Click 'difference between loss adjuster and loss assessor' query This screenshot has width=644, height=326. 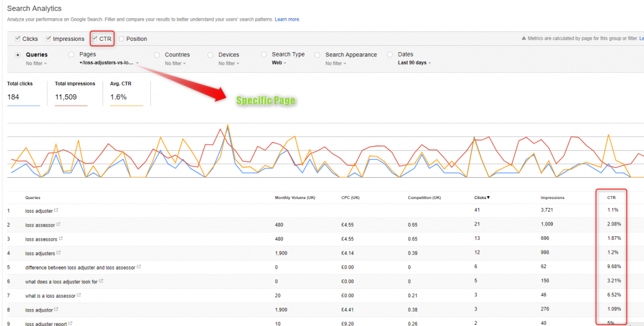tap(80, 268)
